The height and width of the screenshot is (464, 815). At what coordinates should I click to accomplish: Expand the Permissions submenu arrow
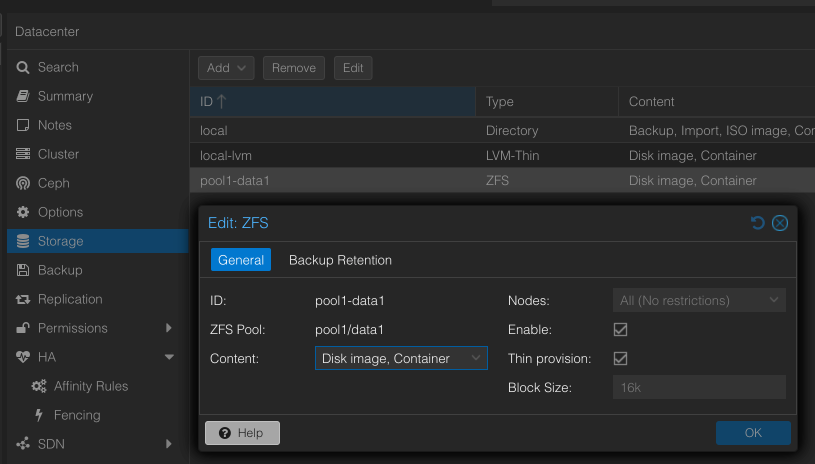pos(168,328)
